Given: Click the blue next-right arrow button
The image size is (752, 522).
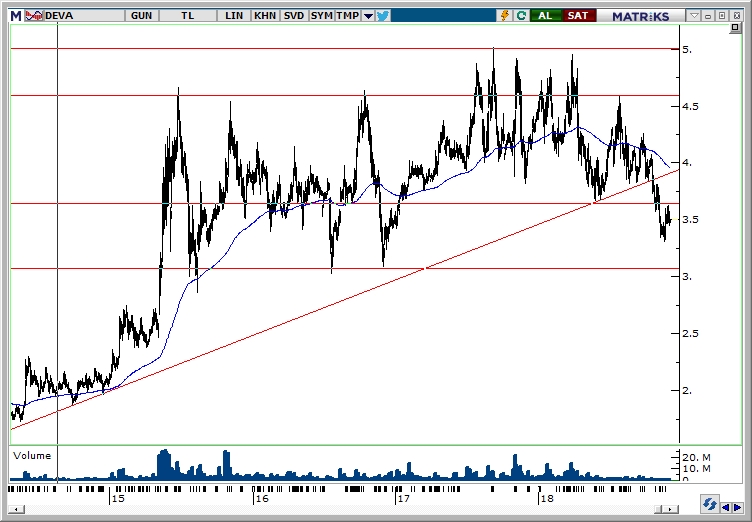Looking at the screenshot, I should [738, 508].
